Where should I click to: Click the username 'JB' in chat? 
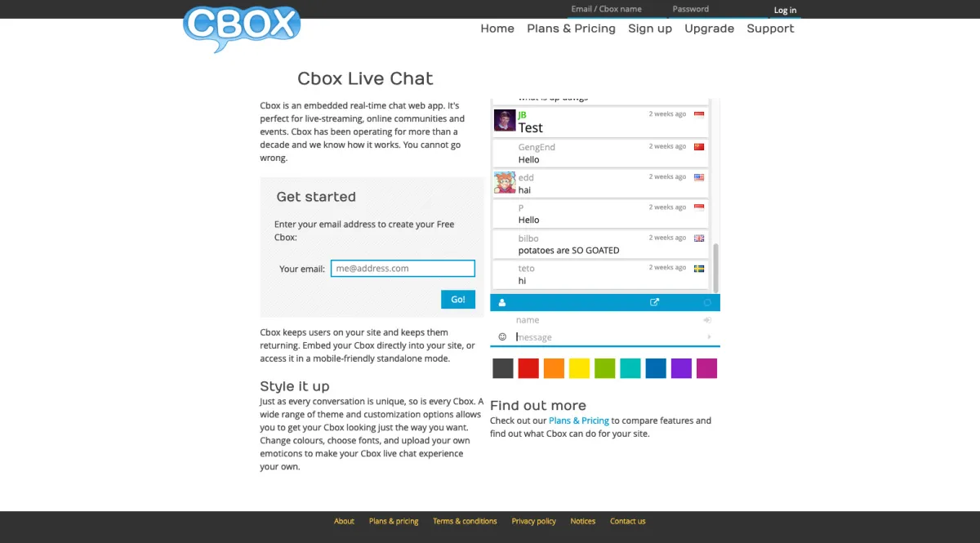523,114
